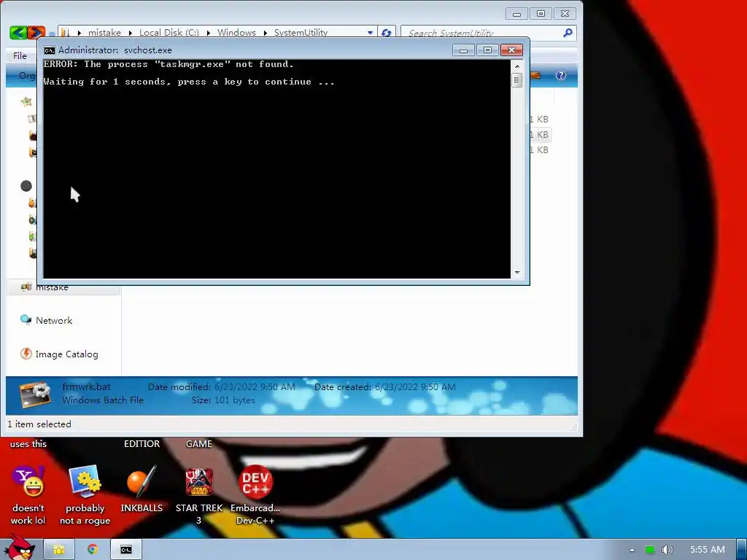Maximize the svchost.exe console window

pyautogui.click(x=487, y=50)
